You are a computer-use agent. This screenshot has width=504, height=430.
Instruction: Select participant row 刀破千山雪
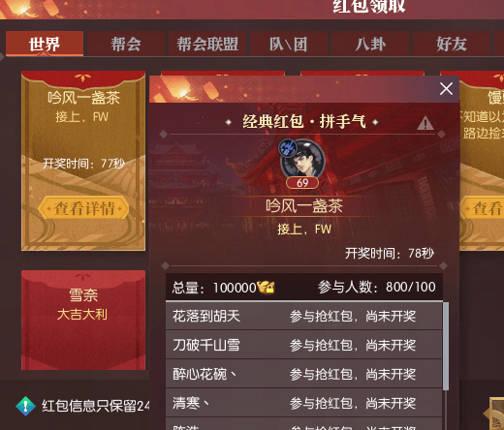tap(303, 345)
